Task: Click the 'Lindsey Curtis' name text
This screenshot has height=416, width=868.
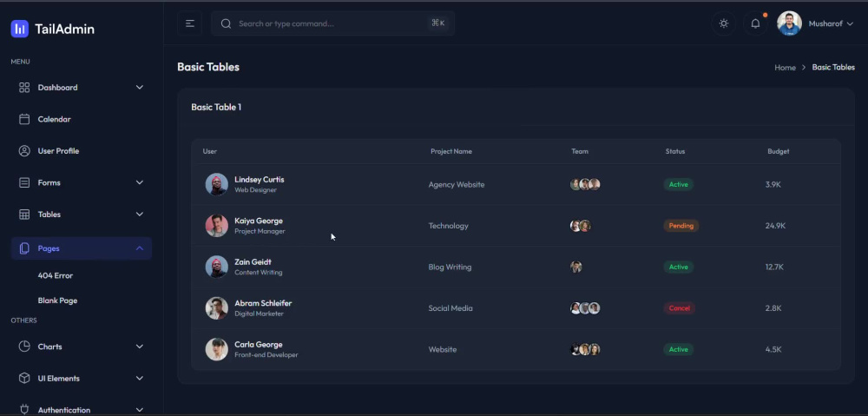Action: point(259,180)
